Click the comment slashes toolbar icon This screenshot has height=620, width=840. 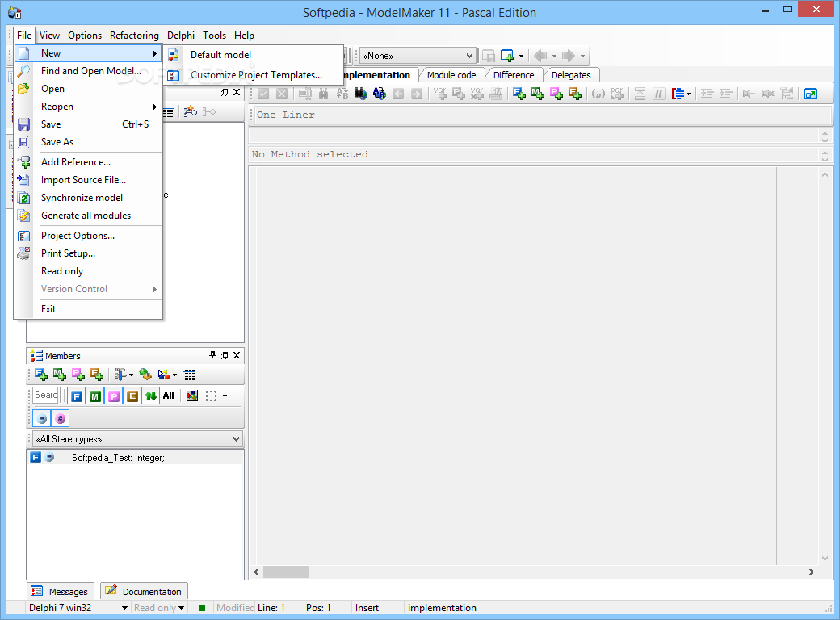click(659, 94)
